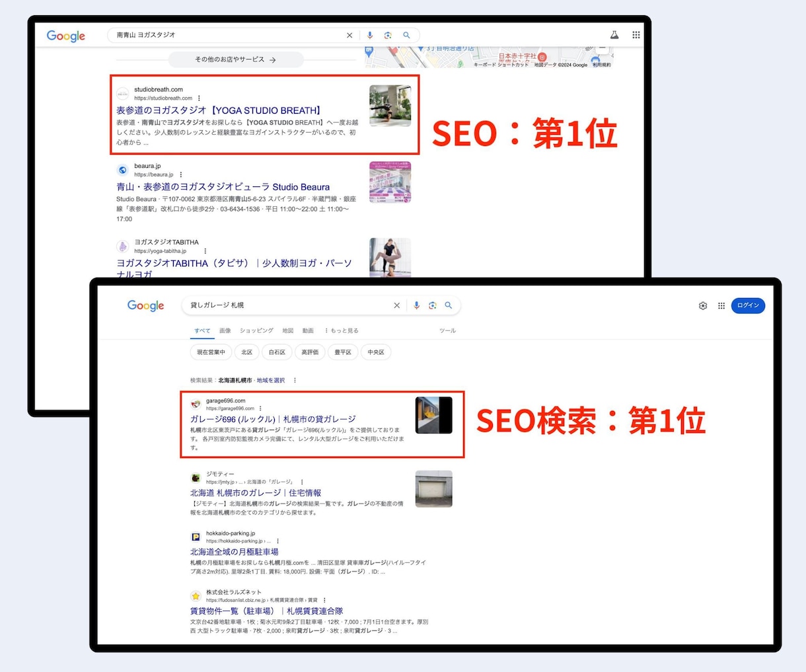Switch to the 動画 tab
The image size is (806, 672).
click(x=308, y=330)
